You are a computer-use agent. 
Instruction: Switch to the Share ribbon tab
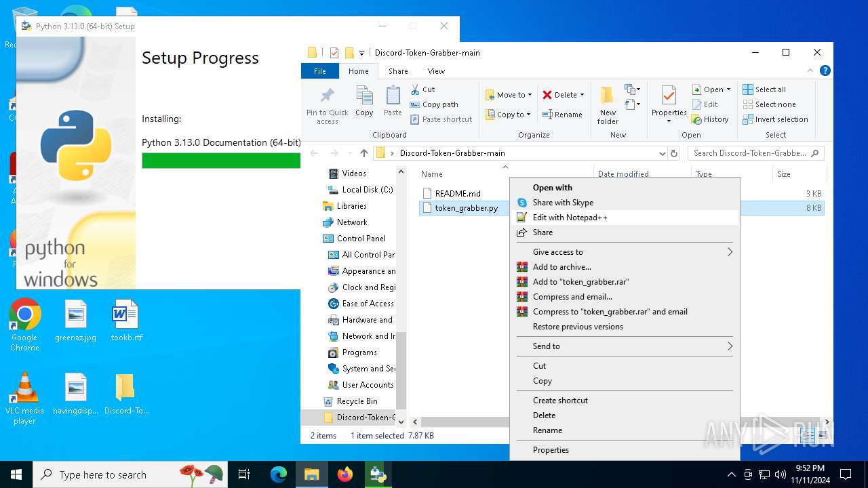tap(398, 71)
